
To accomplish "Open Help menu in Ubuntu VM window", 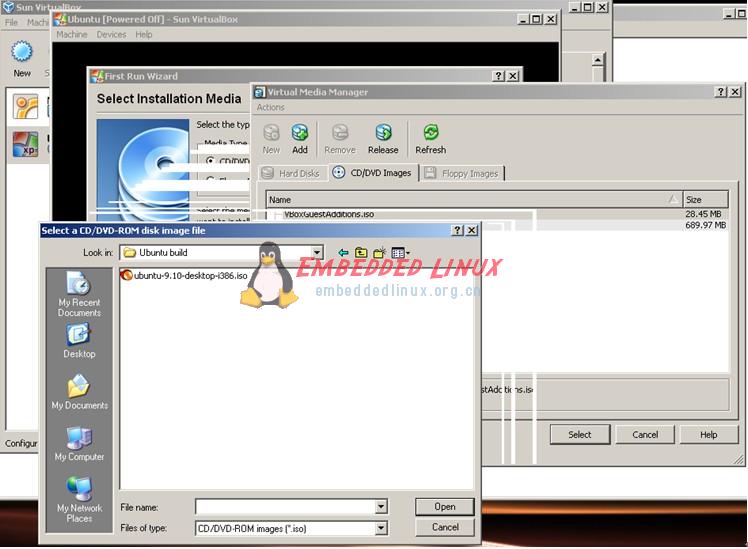I will (x=144, y=34).
